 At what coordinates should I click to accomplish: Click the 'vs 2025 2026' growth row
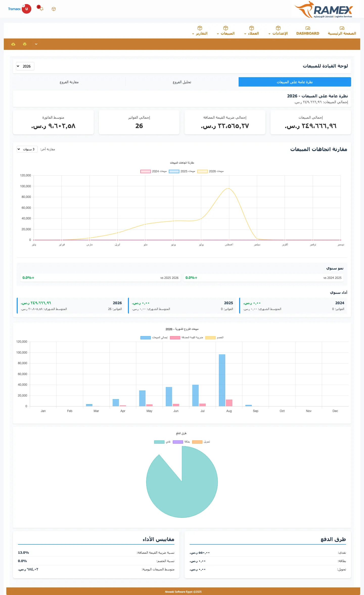click(x=100, y=278)
